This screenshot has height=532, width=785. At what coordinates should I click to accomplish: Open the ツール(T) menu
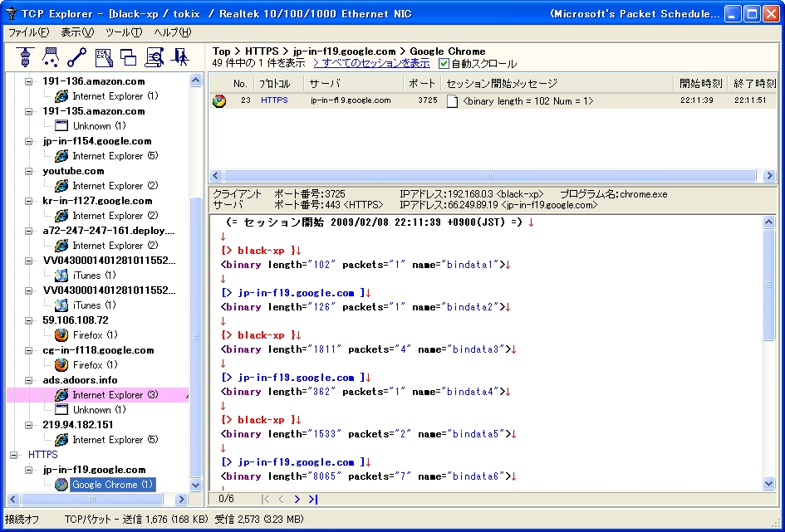coord(124,32)
